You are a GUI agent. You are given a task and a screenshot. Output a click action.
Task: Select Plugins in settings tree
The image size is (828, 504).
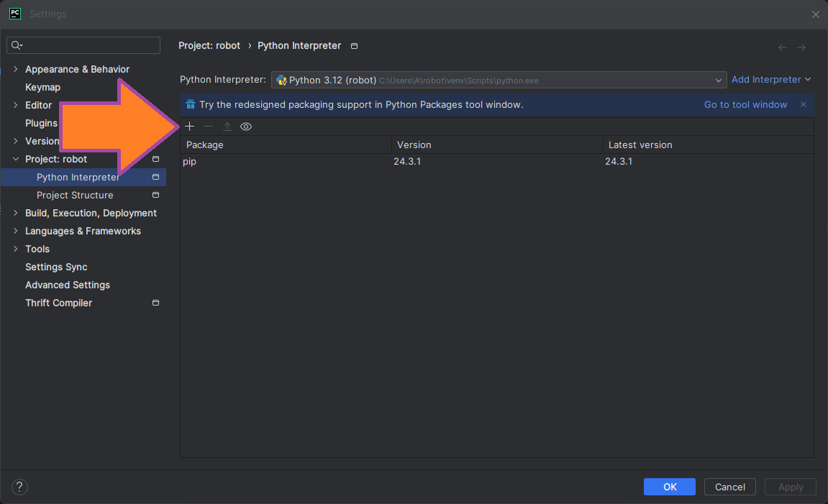(x=41, y=123)
